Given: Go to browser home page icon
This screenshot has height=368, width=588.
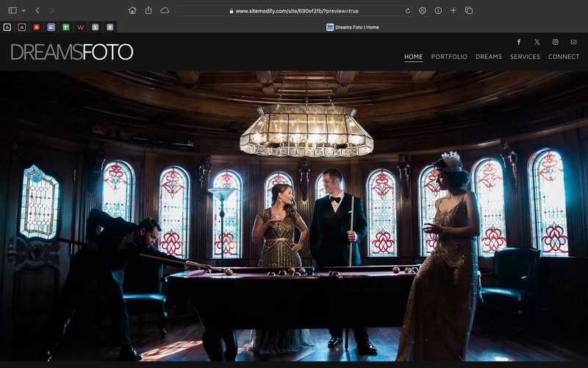Looking at the screenshot, I should coord(132,10).
